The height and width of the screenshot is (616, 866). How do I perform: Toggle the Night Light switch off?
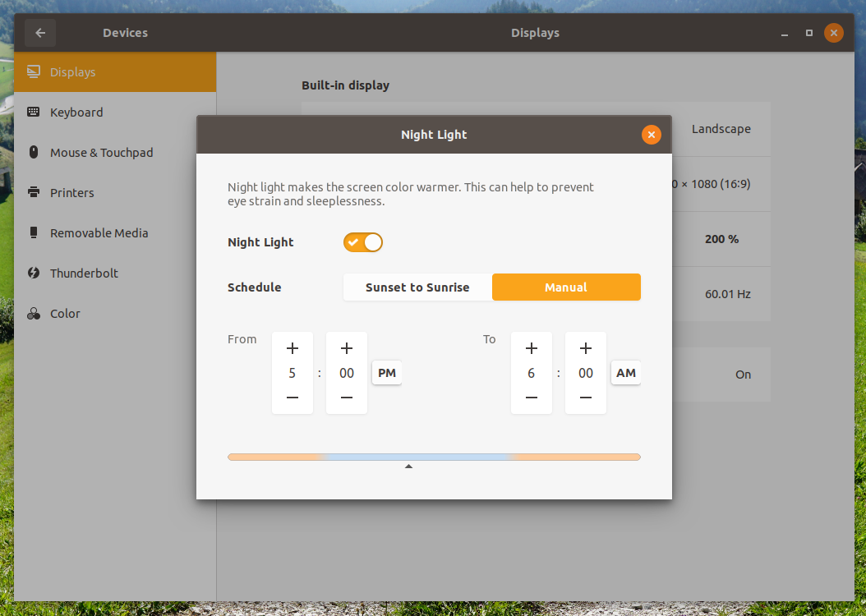(x=363, y=242)
